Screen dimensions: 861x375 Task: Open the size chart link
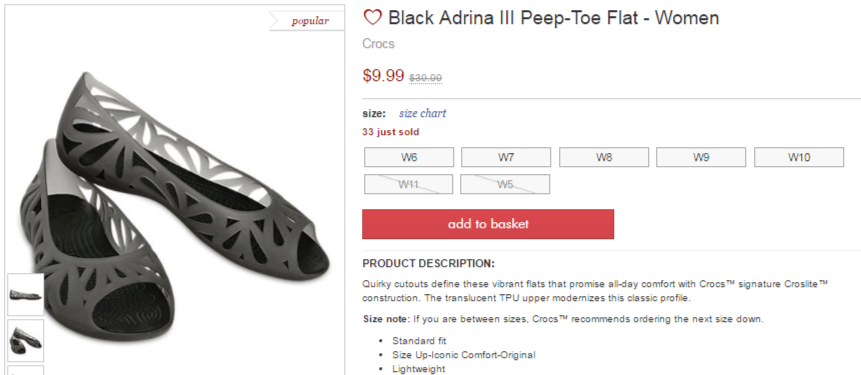(x=422, y=113)
